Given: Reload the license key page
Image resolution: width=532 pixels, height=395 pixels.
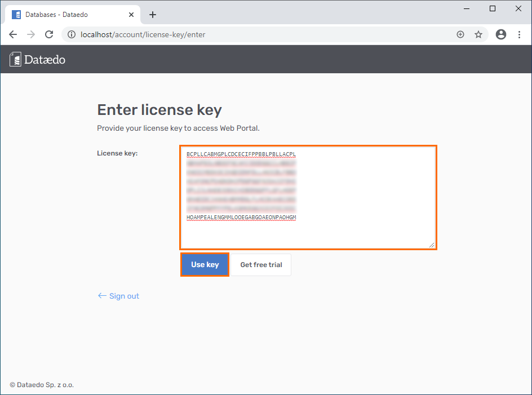Looking at the screenshot, I should [x=49, y=34].
